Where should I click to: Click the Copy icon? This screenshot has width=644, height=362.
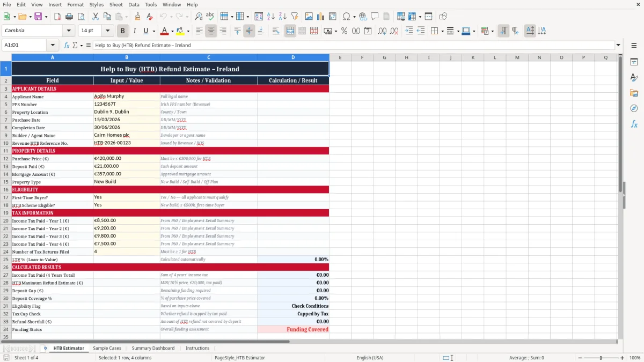pos(107,17)
